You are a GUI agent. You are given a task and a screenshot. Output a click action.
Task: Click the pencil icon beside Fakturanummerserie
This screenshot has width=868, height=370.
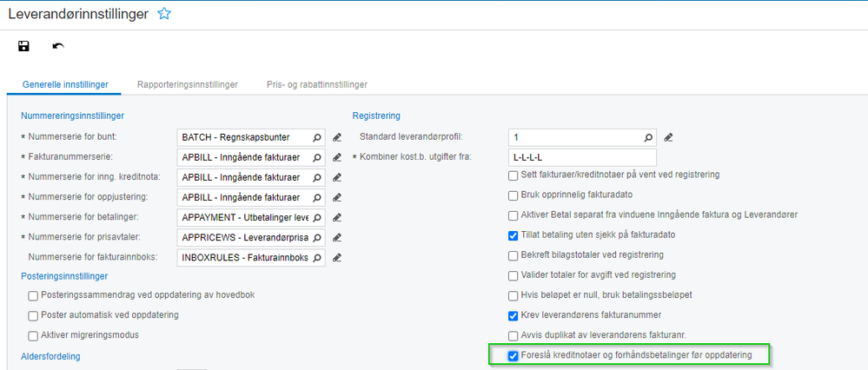(x=336, y=157)
